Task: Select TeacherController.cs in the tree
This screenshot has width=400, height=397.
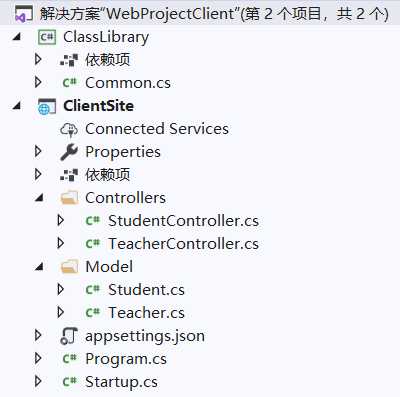Action: coord(183,244)
